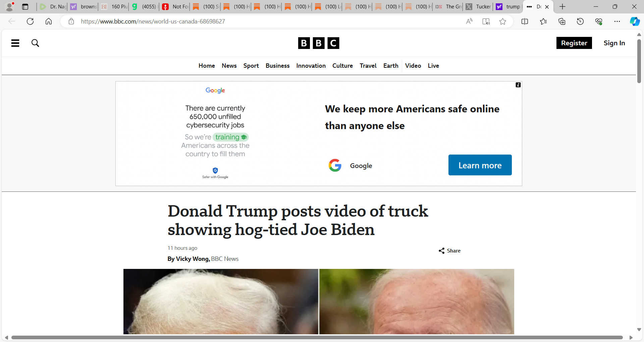Viewport: 644px width, 342px height.
Task: Click the vertical scrollbar thumb
Action: pos(639,61)
